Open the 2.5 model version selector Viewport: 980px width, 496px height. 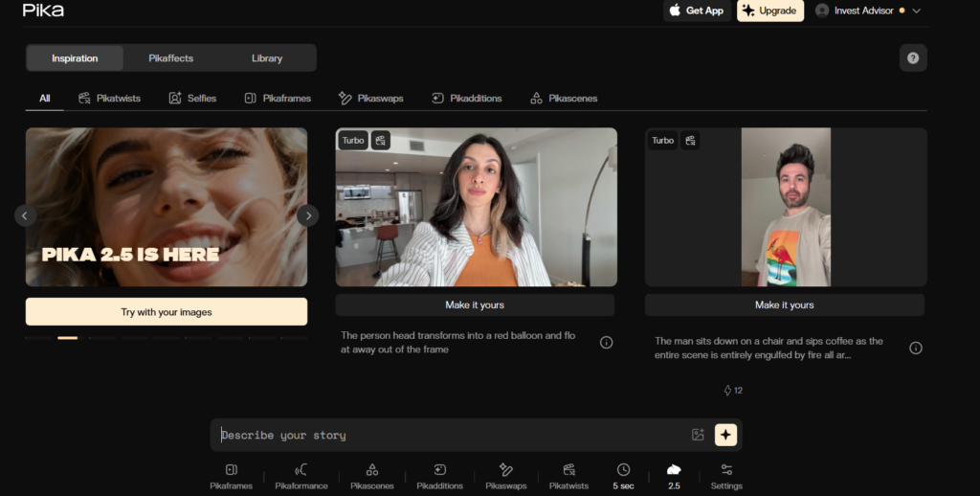(674, 477)
